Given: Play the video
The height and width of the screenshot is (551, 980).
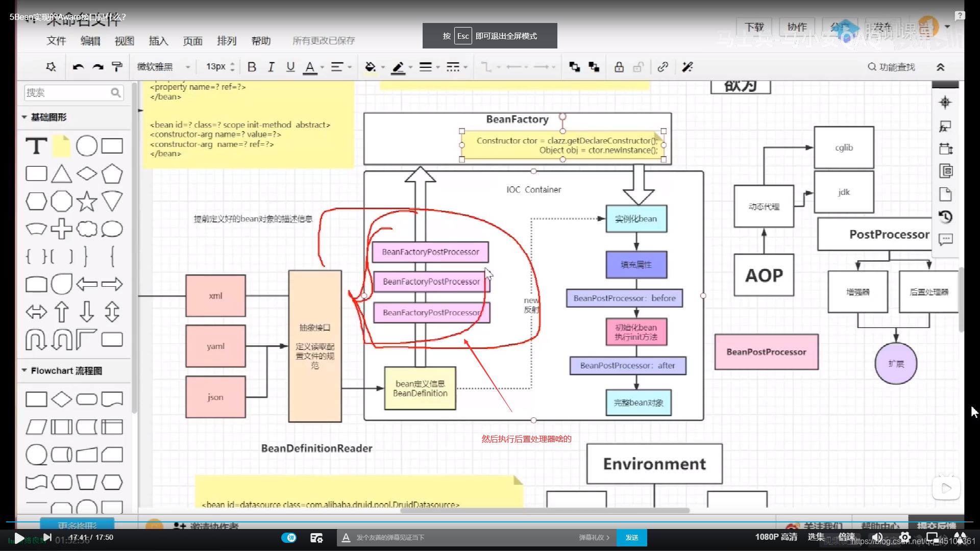Looking at the screenshot, I should pyautogui.click(x=19, y=538).
